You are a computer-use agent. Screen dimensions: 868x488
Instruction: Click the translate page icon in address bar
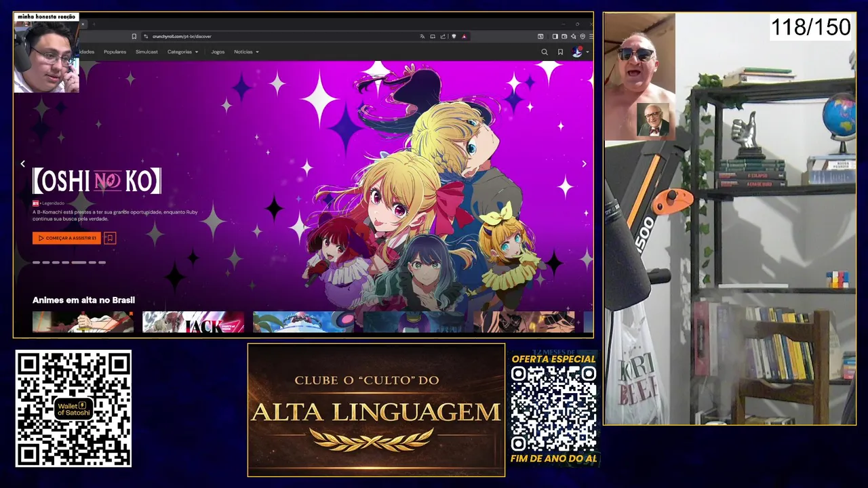coord(422,37)
